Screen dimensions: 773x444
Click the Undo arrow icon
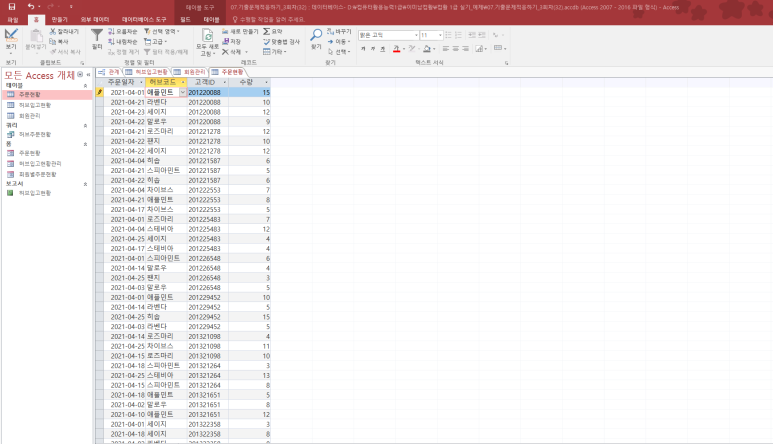tap(31, 6)
